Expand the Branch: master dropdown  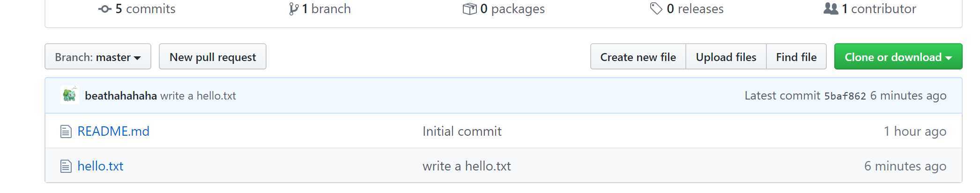98,57
